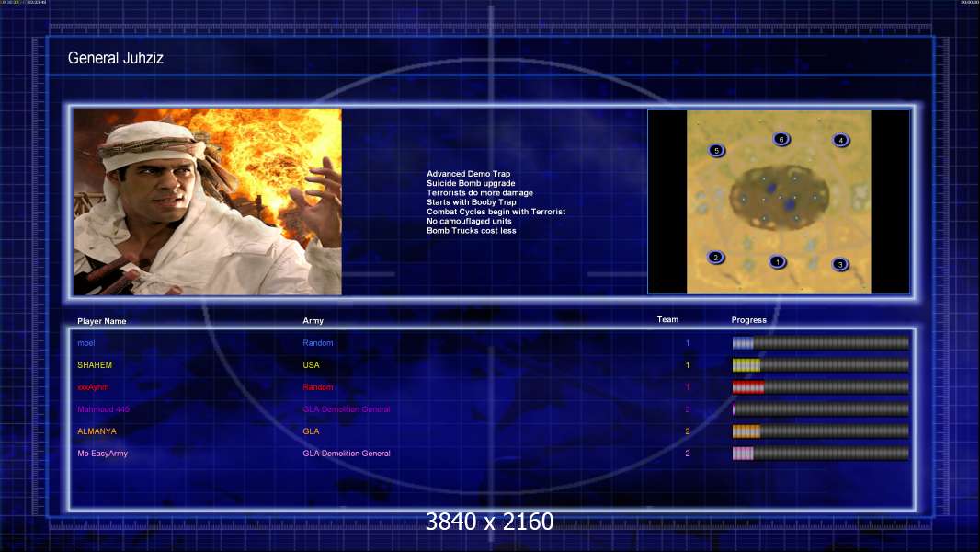980x552 pixels.
Task: Click SHAHEM's team number 1
Action: click(688, 365)
